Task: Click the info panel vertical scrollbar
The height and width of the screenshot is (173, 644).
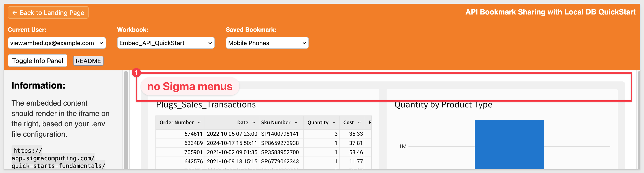Action: click(x=126, y=120)
